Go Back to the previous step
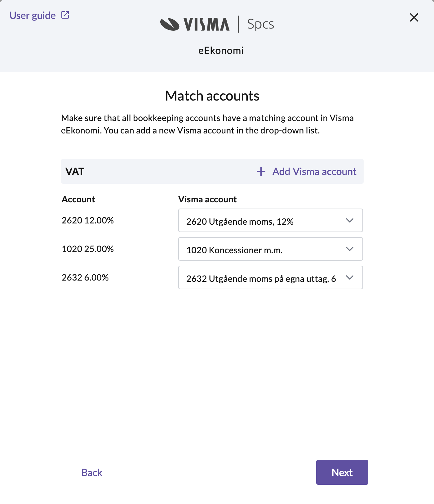Screen dimensions: 434x504 pos(92,472)
